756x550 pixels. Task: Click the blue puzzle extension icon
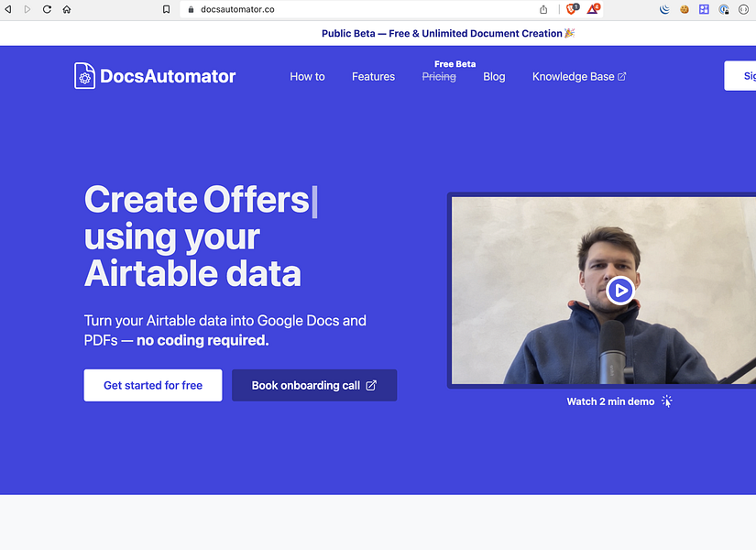point(703,9)
